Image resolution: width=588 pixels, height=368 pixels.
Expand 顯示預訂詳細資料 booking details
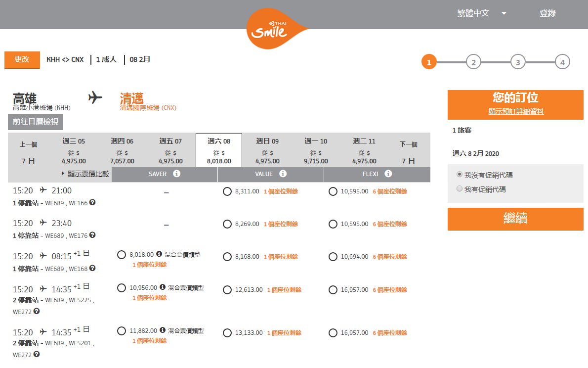point(515,112)
